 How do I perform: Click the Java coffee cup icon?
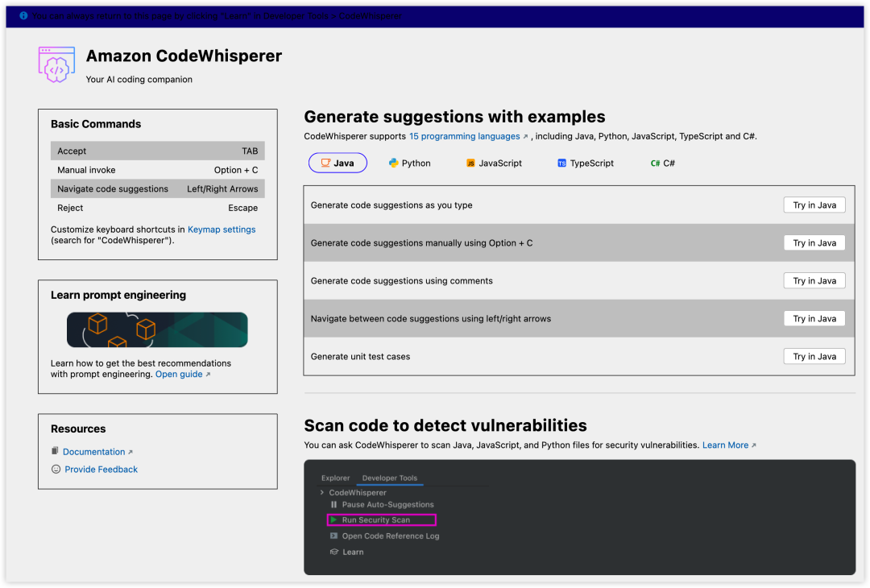pyautogui.click(x=325, y=163)
